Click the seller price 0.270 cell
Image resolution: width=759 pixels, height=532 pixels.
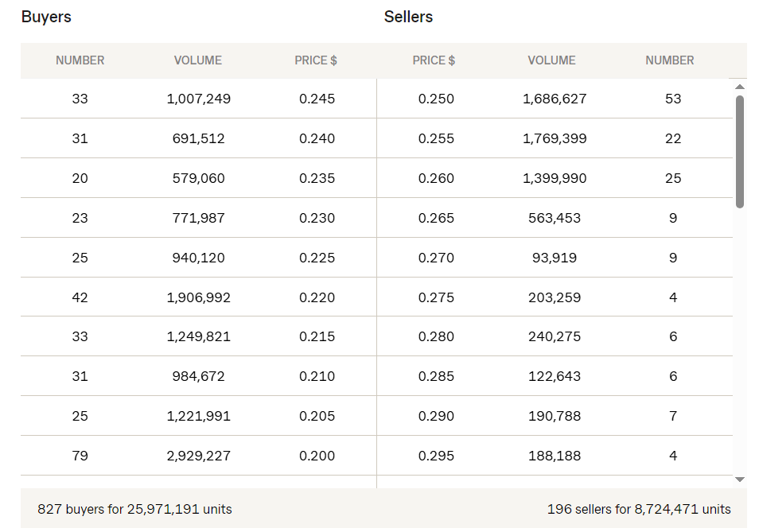[436, 258]
